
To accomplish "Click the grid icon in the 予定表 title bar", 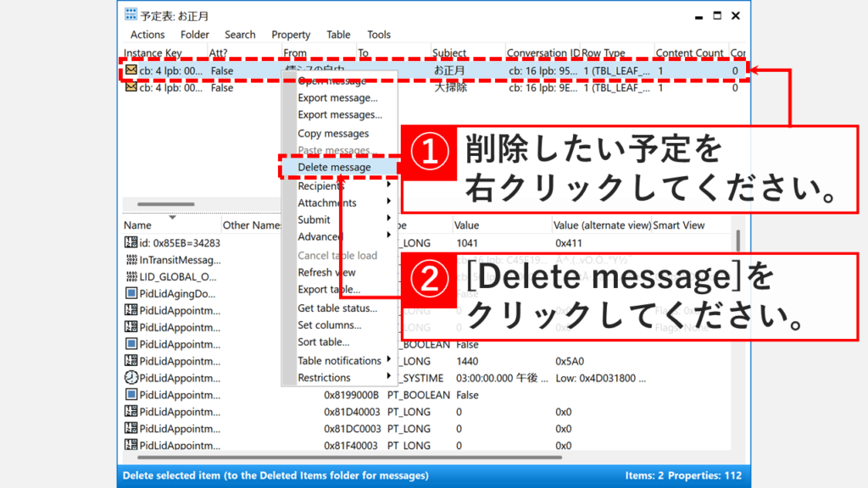I will (x=131, y=14).
